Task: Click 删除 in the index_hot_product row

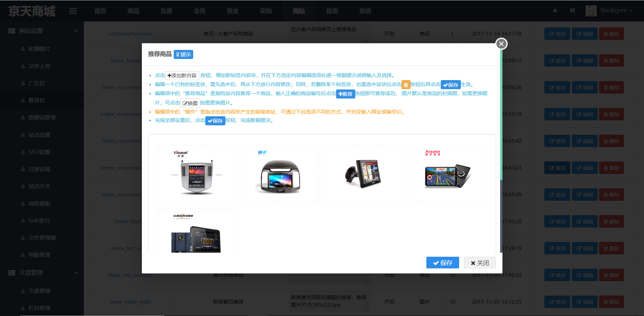Action: coord(611,275)
